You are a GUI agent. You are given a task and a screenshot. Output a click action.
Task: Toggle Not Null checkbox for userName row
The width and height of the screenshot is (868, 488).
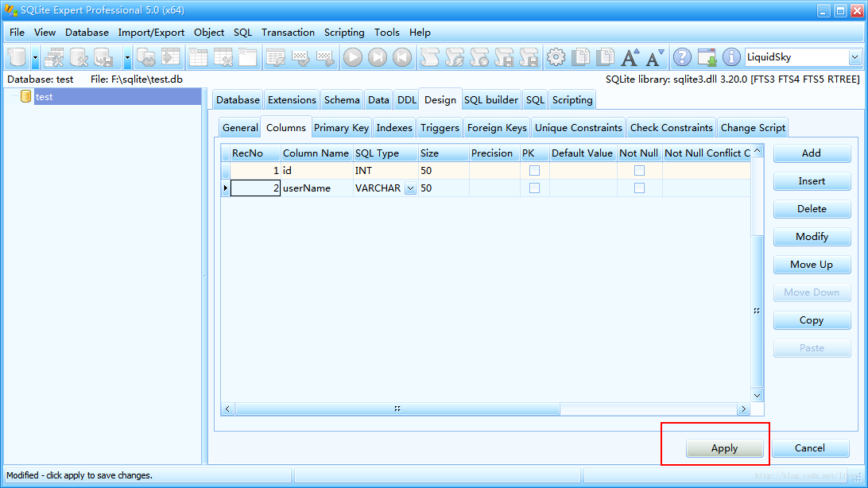pyautogui.click(x=639, y=188)
